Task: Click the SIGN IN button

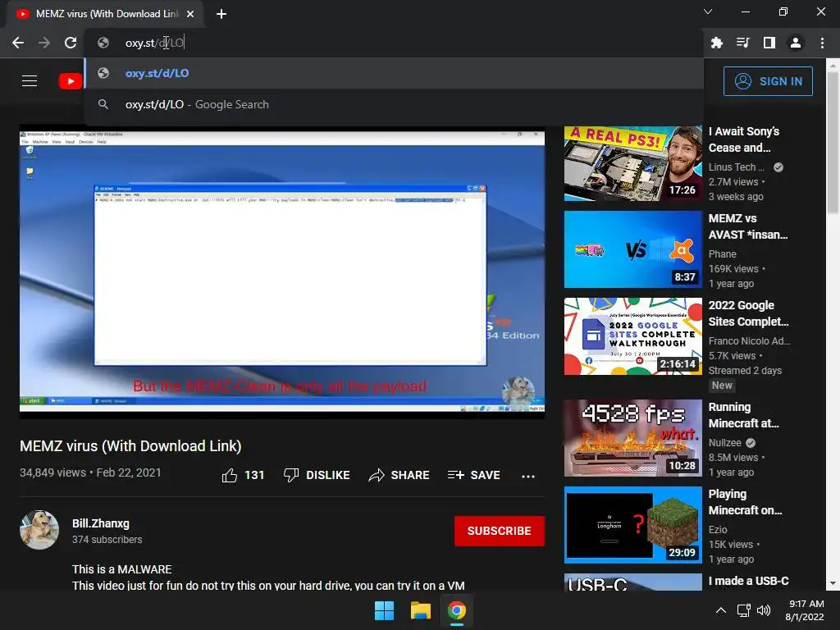Action: pyautogui.click(x=768, y=81)
